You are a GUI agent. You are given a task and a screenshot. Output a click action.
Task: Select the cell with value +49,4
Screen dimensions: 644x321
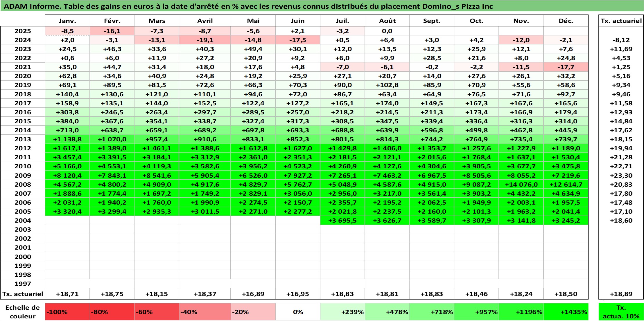point(253,49)
